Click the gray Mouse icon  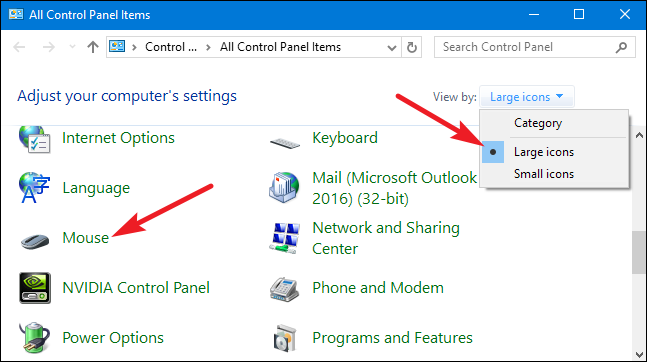pos(35,241)
